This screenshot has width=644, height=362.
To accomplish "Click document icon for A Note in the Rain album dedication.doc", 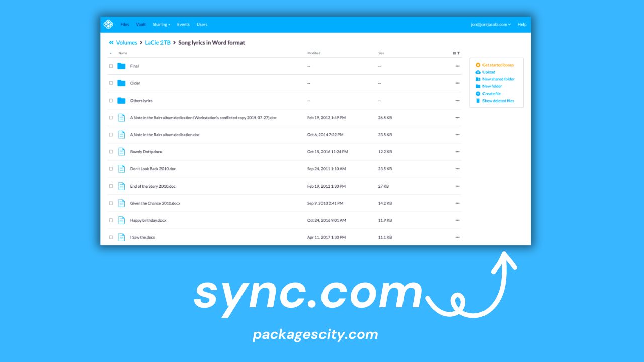I will tap(121, 135).
